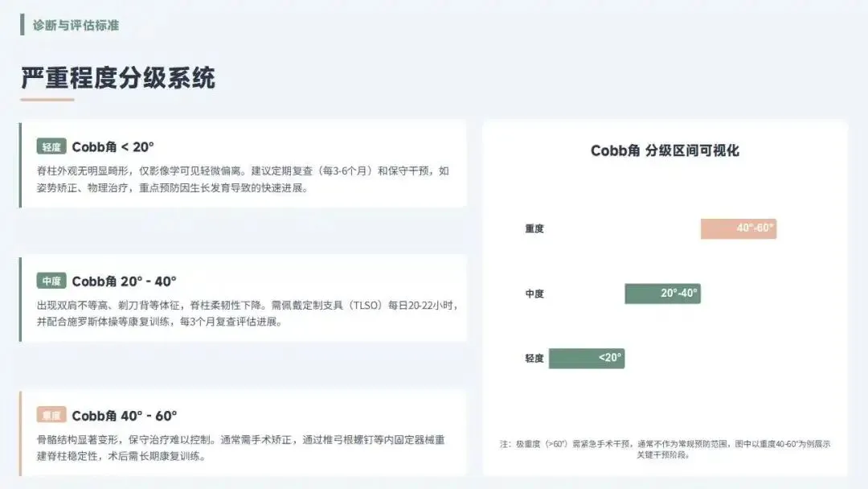The width and height of the screenshot is (868, 489).
Task: Click the orange underline beneath main heading
Action: click(47, 100)
